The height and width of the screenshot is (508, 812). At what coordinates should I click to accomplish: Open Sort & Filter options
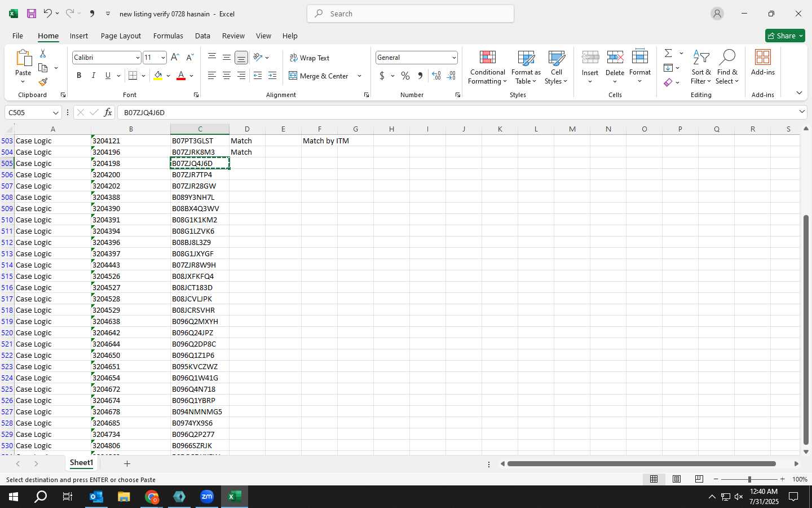(701, 67)
